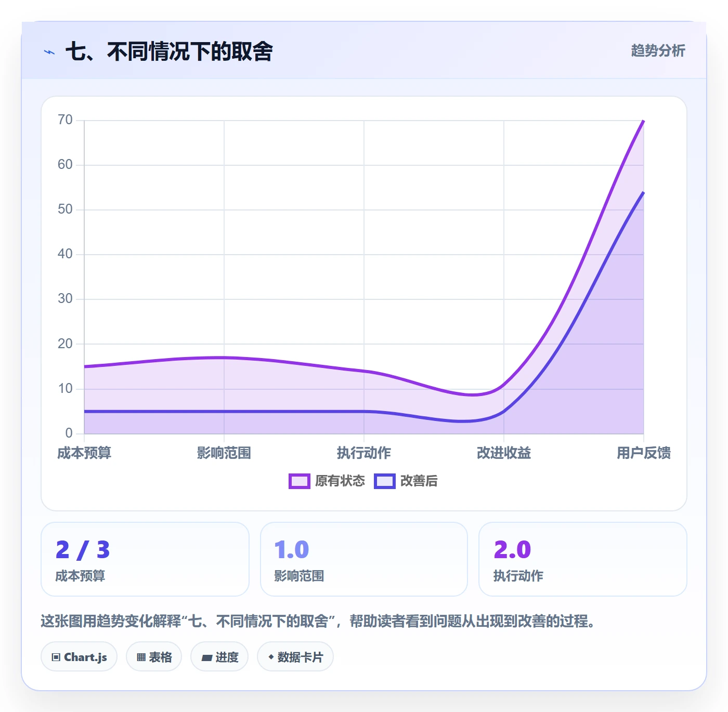Click the 60 value on the y-axis
728x712 pixels.
pos(65,165)
